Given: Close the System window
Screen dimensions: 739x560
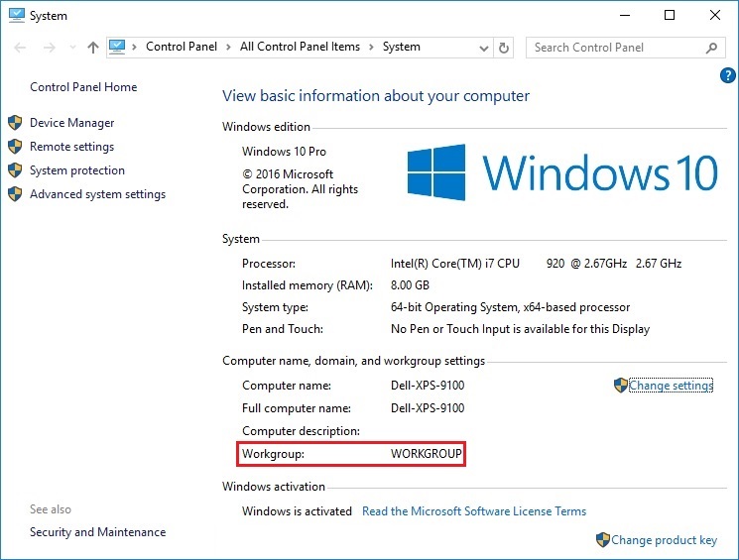Looking at the screenshot, I should (714, 15).
